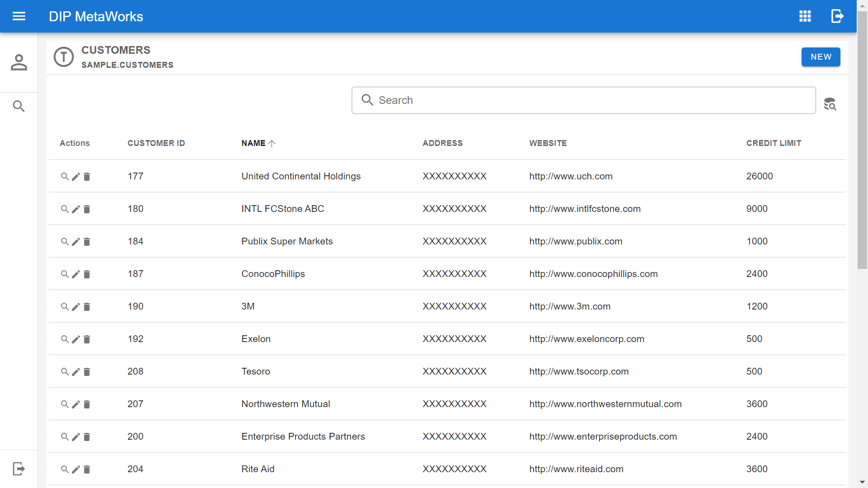Click credit limit 26000 cell
This screenshot has width=868, height=488.
coord(759,176)
